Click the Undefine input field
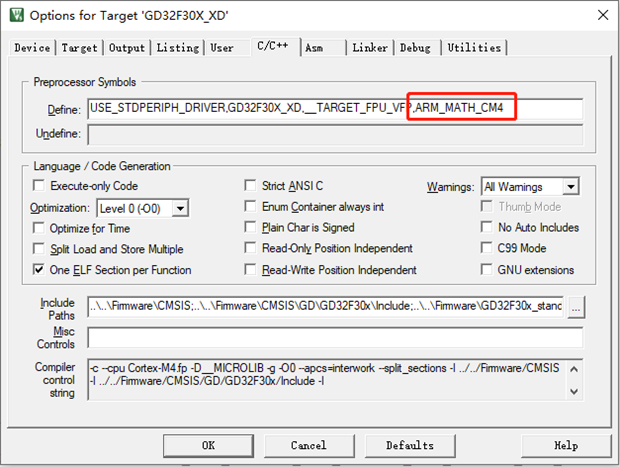The width and height of the screenshot is (620, 467). 335,135
